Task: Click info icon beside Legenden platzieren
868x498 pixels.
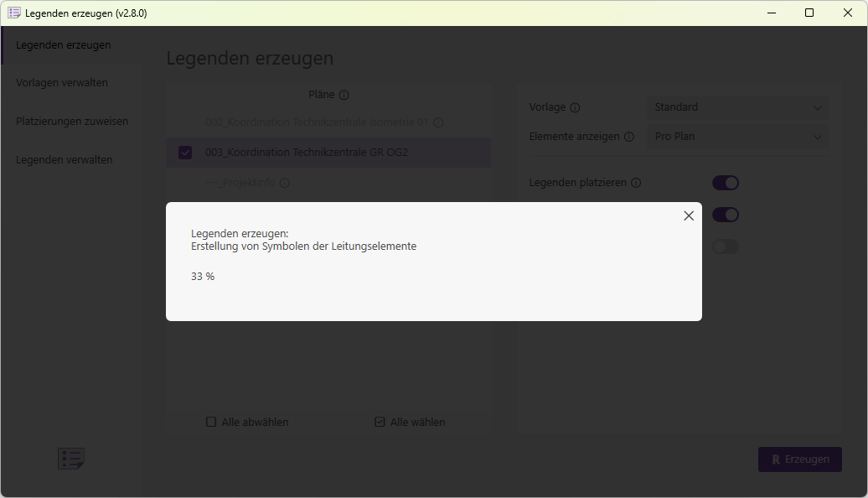Action: tap(636, 183)
